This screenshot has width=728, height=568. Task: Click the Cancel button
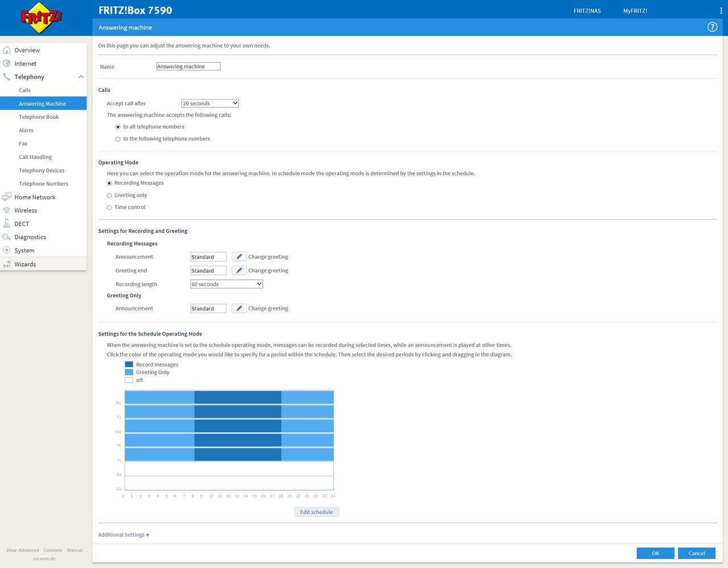pos(697,553)
